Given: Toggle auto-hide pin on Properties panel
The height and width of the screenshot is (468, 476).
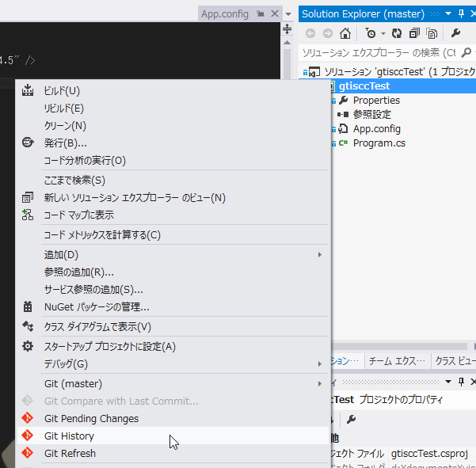Looking at the screenshot, I should [461, 382].
